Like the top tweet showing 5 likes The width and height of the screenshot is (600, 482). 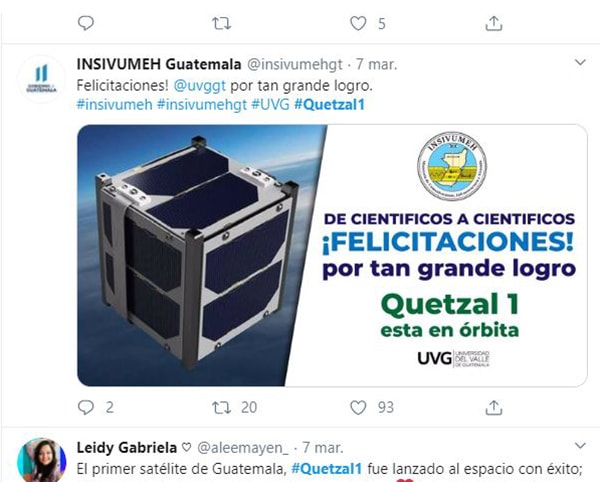point(358,24)
